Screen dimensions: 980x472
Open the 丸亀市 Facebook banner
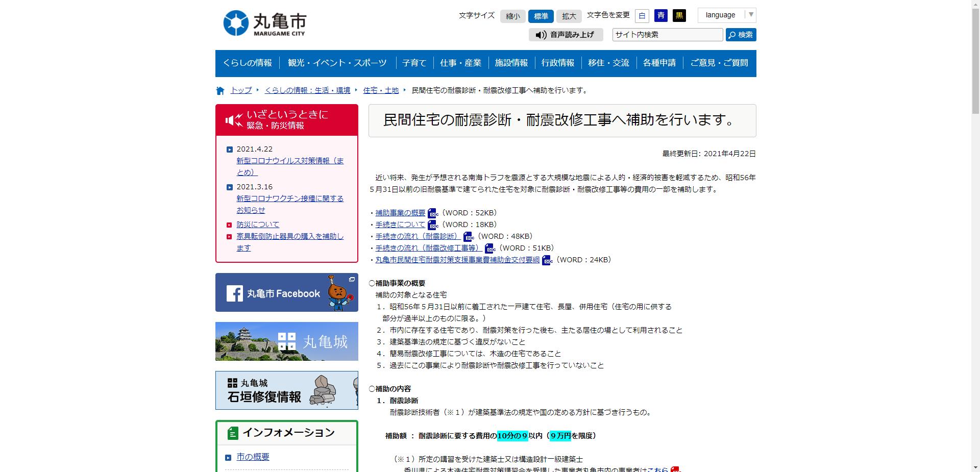click(286, 292)
